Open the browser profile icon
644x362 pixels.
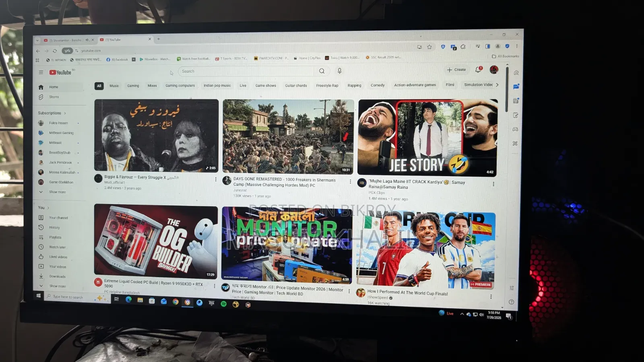(498, 46)
